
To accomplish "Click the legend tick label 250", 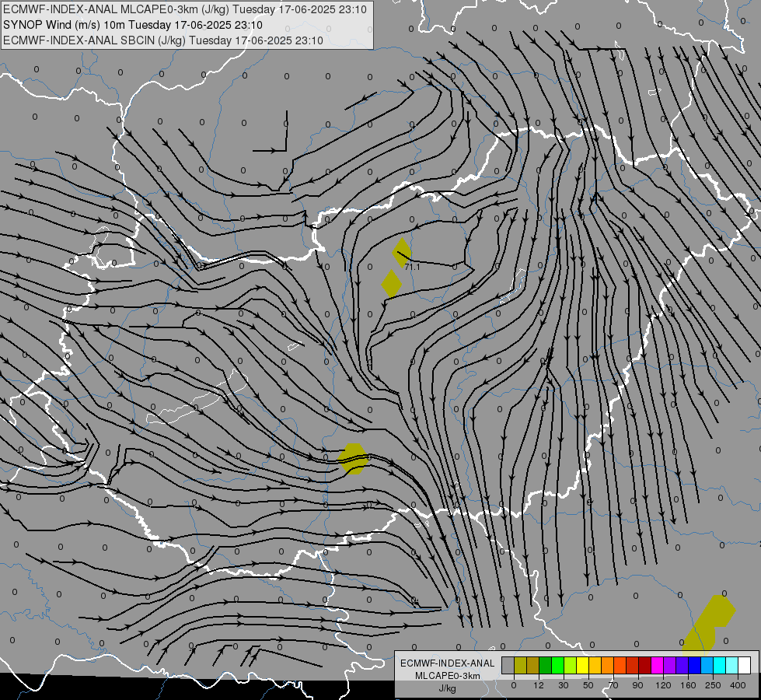I will tap(713, 685).
